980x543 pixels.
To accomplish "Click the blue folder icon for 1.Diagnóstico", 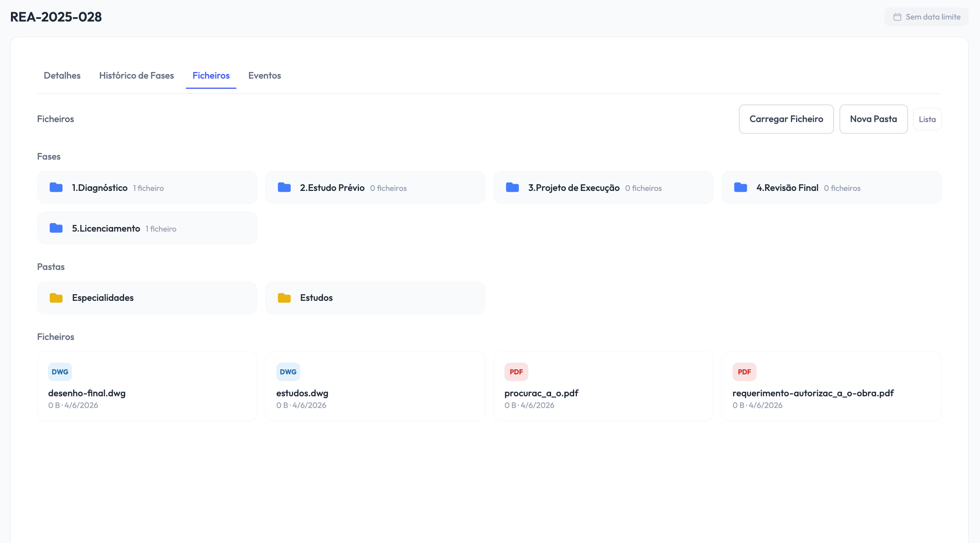I will 56,187.
